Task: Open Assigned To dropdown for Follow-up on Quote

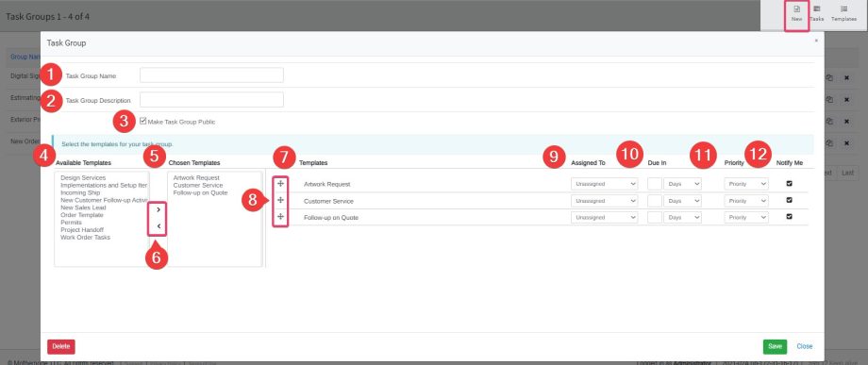Action: point(605,217)
